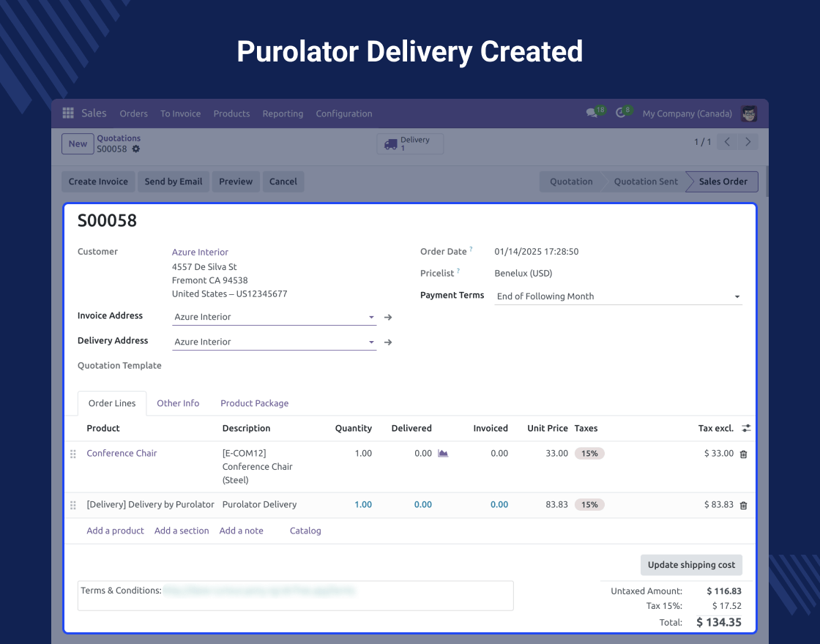Click the New button
This screenshot has width=820, height=644.
click(x=78, y=143)
